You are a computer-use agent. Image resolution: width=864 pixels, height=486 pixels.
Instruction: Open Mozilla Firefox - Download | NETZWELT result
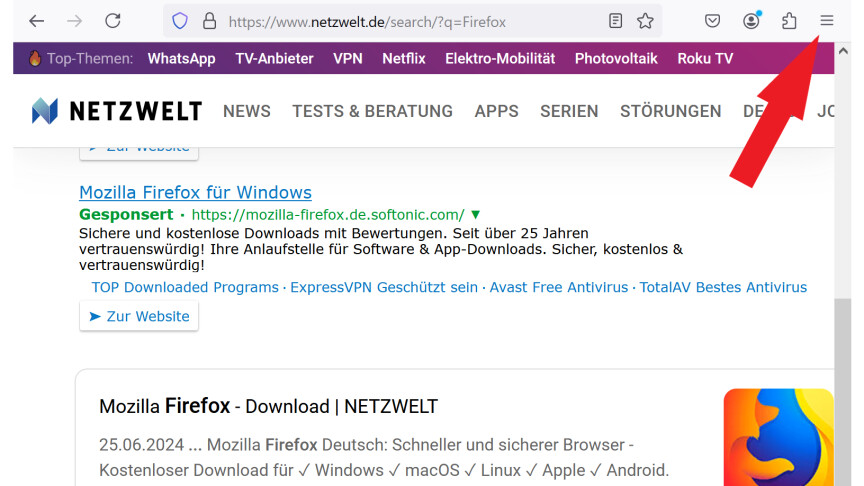268,407
